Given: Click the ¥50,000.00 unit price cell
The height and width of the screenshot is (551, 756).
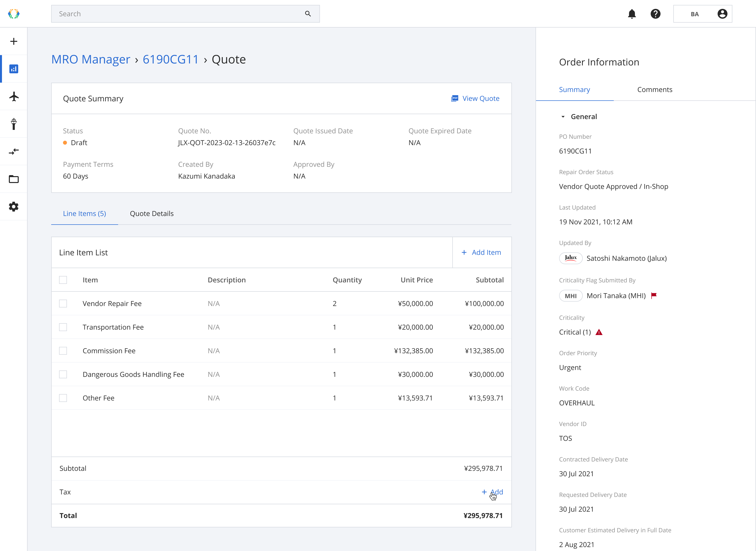Looking at the screenshot, I should pyautogui.click(x=415, y=304).
